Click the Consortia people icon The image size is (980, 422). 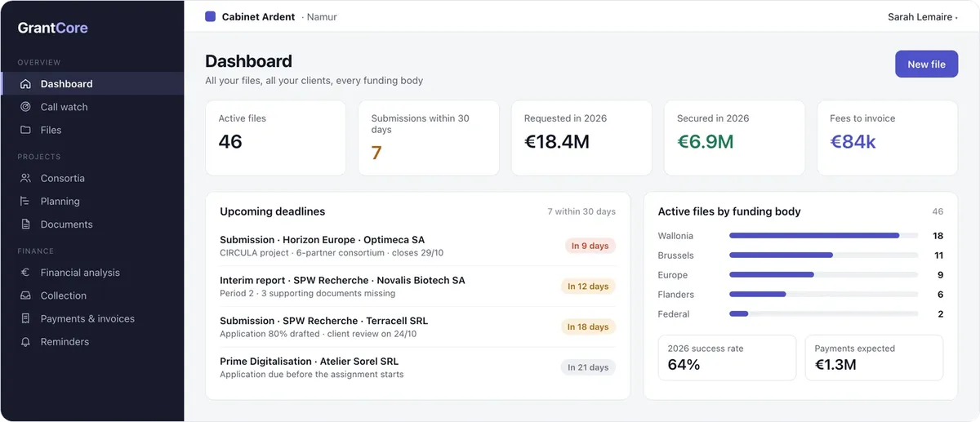25,178
